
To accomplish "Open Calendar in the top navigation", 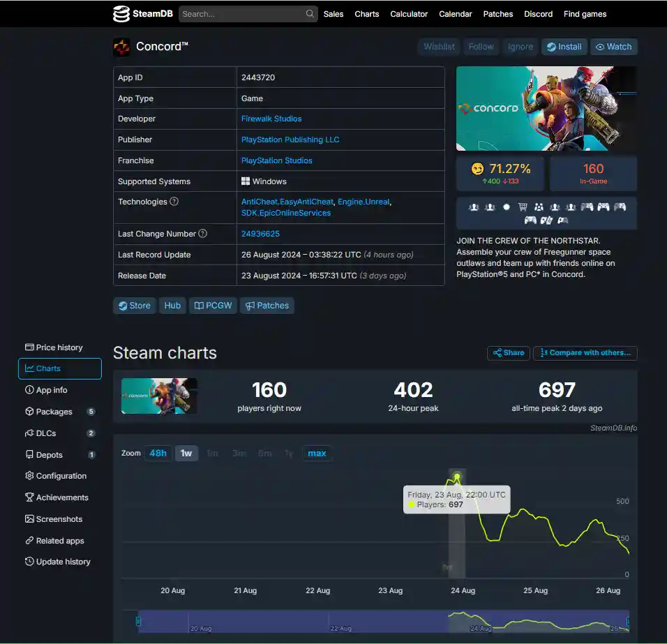I will point(455,14).
